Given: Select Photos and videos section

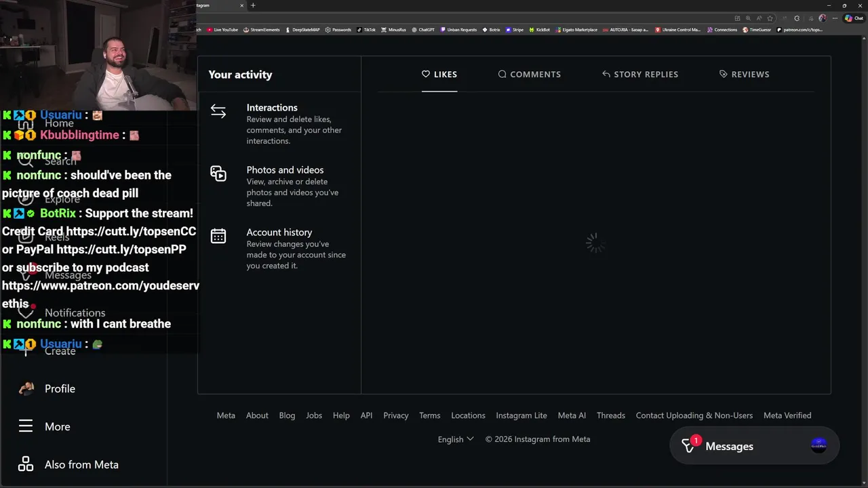Looking at the screenshot, I should pos(279,186).
